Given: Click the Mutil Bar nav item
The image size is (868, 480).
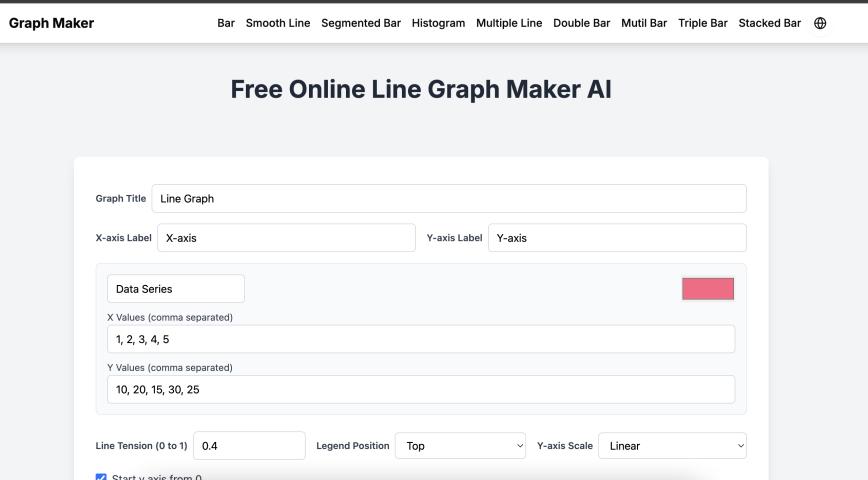Looking at the screenshot, I should tap(644, 23).
